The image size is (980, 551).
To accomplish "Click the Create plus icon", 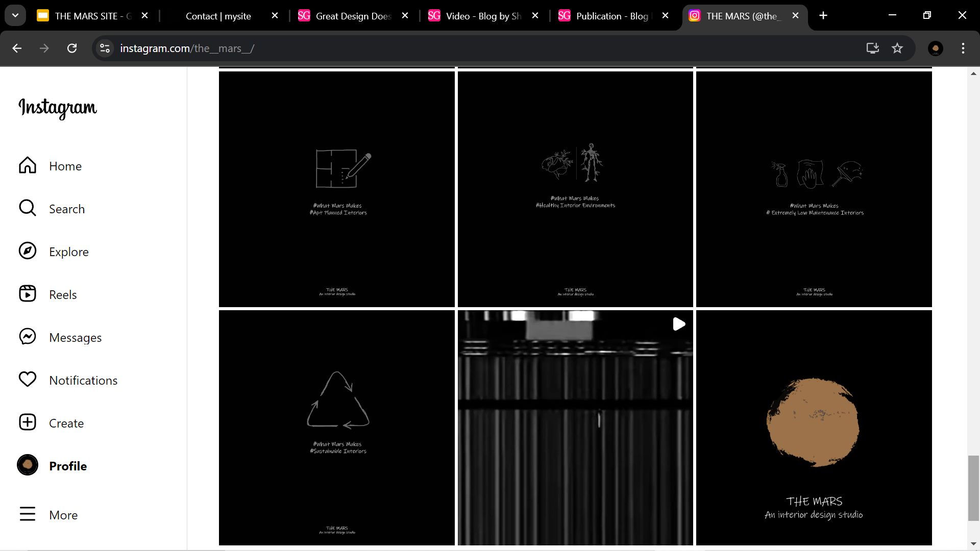I will coord(28,423).
